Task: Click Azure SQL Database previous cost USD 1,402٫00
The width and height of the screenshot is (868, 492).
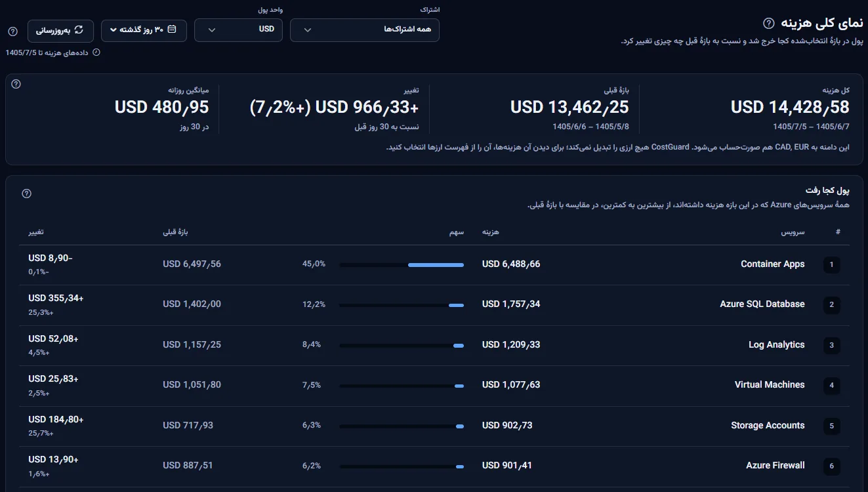Action: click(192, 304)
